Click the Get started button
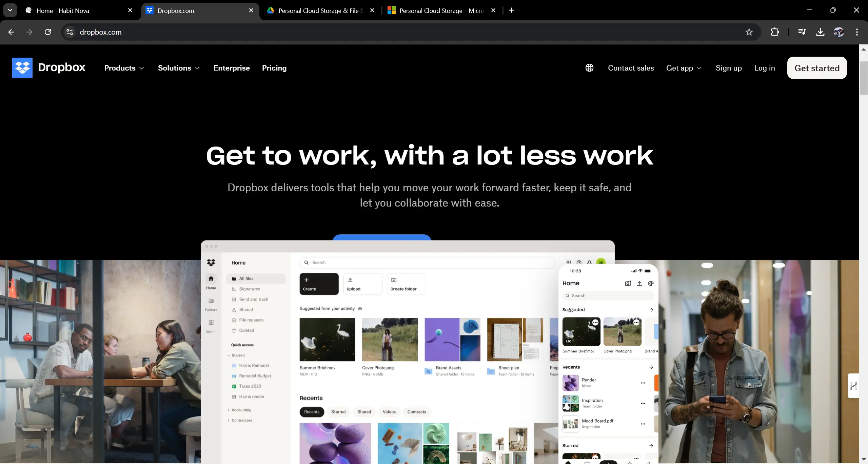 click(817, 68)
